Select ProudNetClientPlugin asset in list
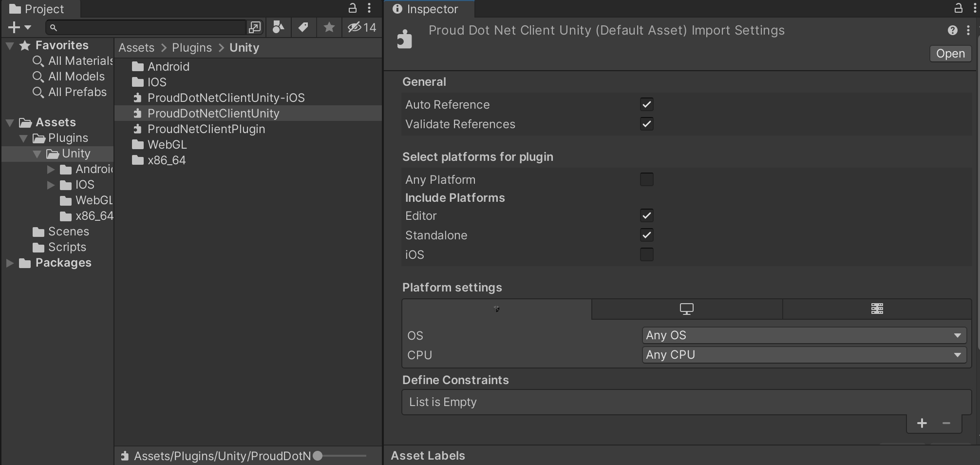 pyautogui.click(x=206, y=129)
